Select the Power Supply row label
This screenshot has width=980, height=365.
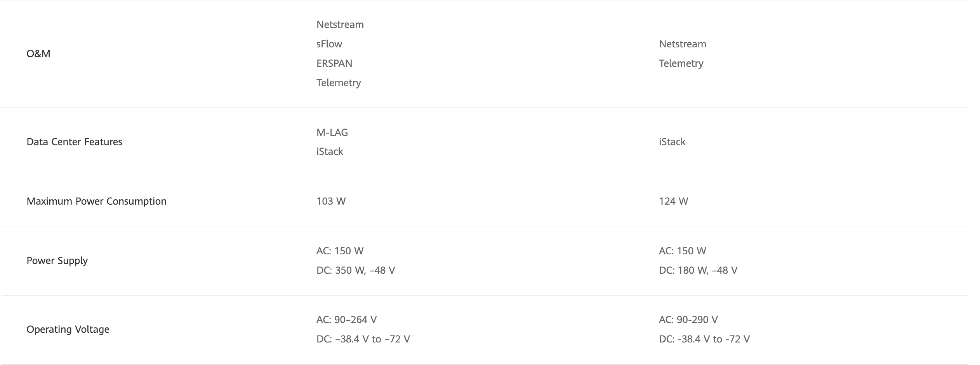[x=57, y=261]
